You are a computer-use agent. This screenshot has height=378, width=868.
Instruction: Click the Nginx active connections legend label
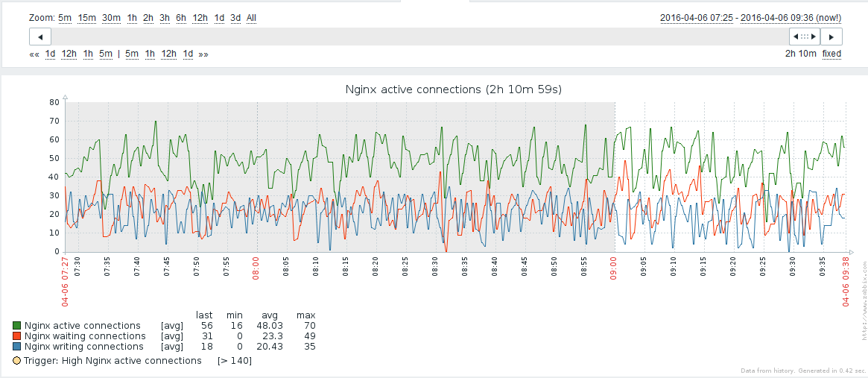83,325
